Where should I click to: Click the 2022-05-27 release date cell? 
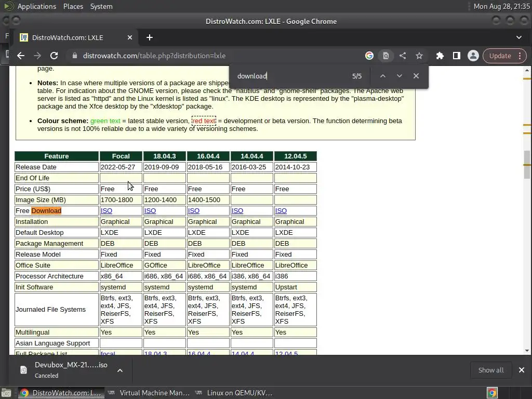121,167
